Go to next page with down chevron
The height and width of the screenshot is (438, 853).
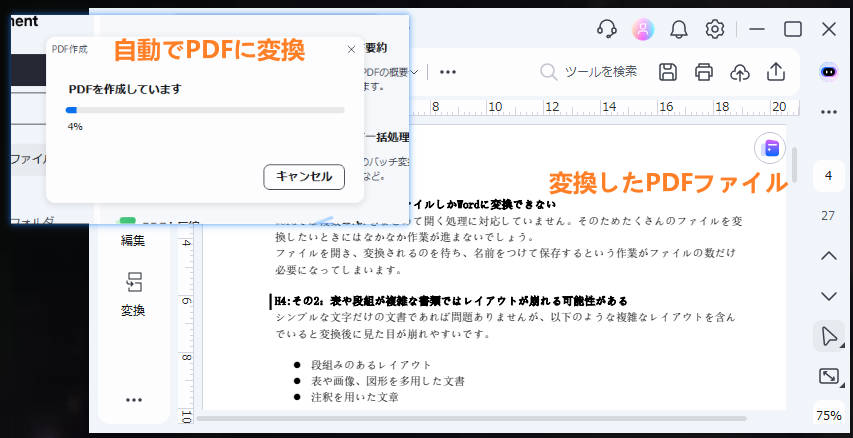829,296
